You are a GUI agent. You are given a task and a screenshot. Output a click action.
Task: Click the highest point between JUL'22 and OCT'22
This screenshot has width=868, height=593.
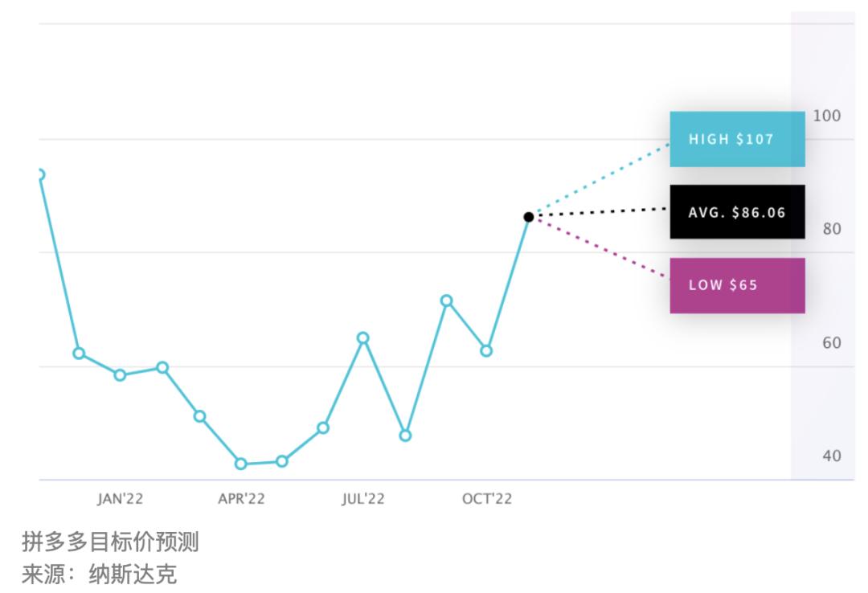[446, 301]
